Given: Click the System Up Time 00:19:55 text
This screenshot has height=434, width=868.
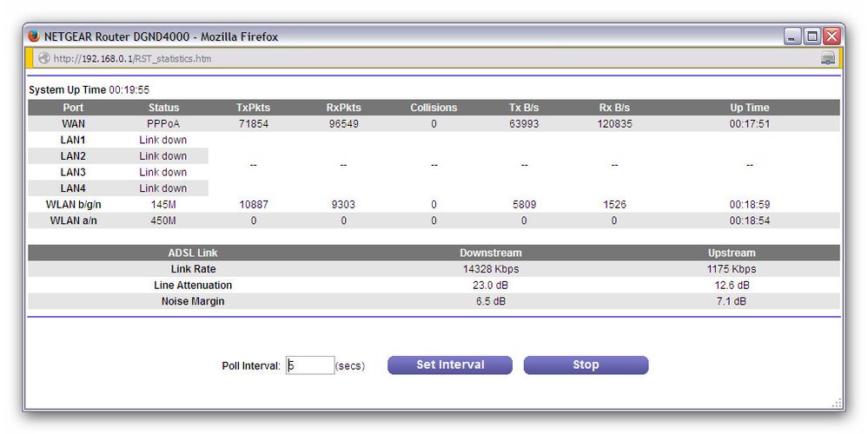Looking at the screenshot, I should pyautogui.click(x=89, y=89).
